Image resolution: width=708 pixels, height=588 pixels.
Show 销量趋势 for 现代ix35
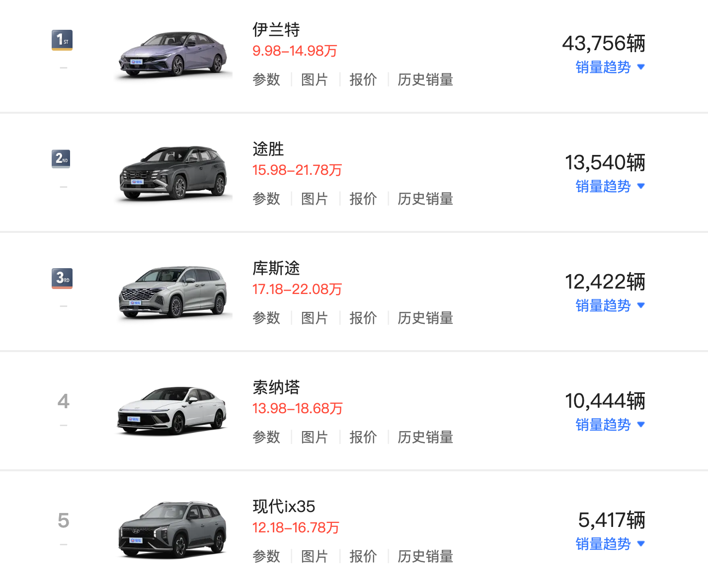610,544
